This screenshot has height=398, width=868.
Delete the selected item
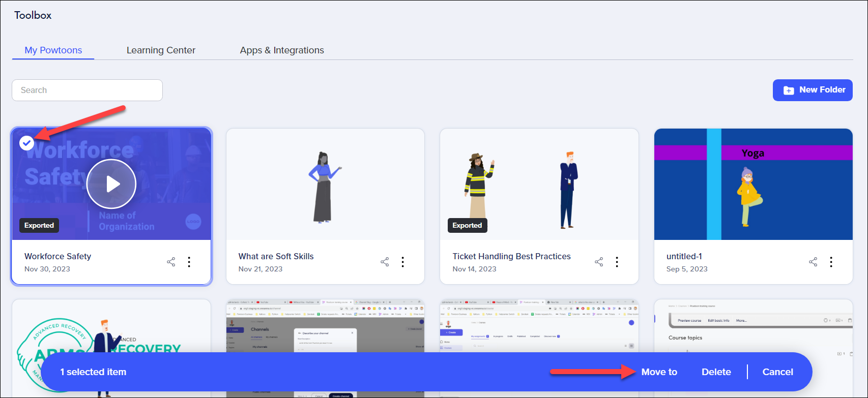tap(716, 372)
